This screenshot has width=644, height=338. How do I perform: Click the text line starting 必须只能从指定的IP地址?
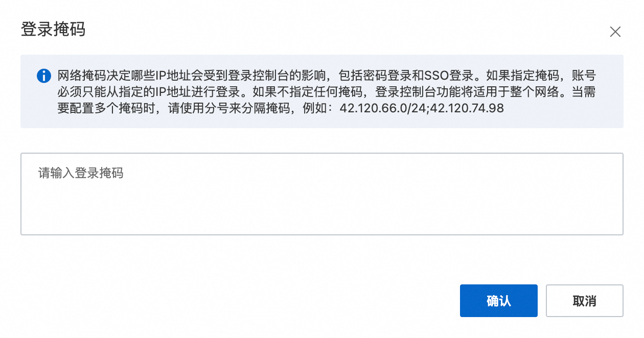point(327,92)
